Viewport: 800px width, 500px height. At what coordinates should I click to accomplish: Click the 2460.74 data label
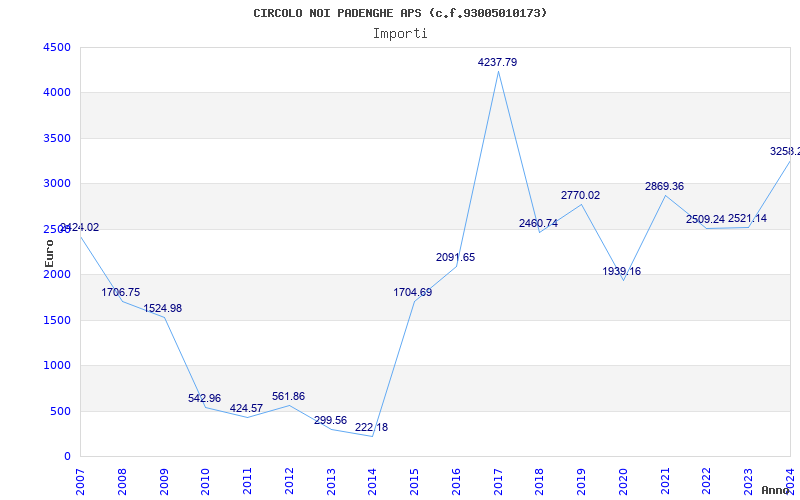click(538, 223)
